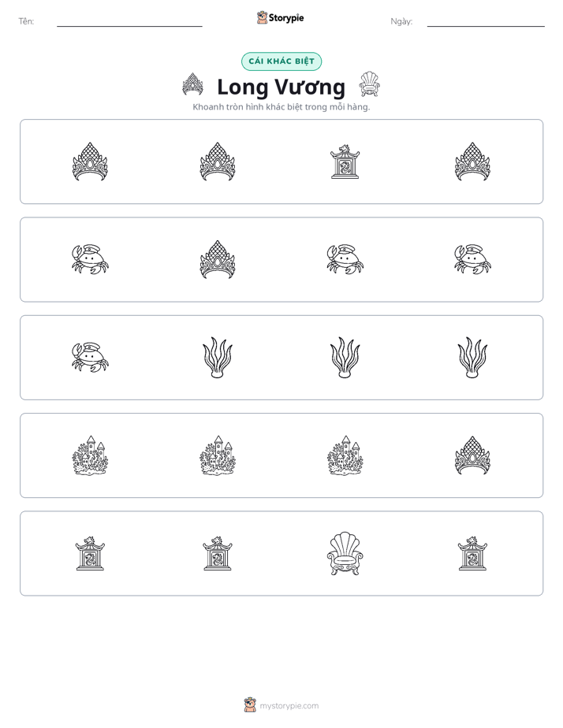Screen dimensions: 563x728
Task: Click the crown icon left of the title
Action: 192,84
